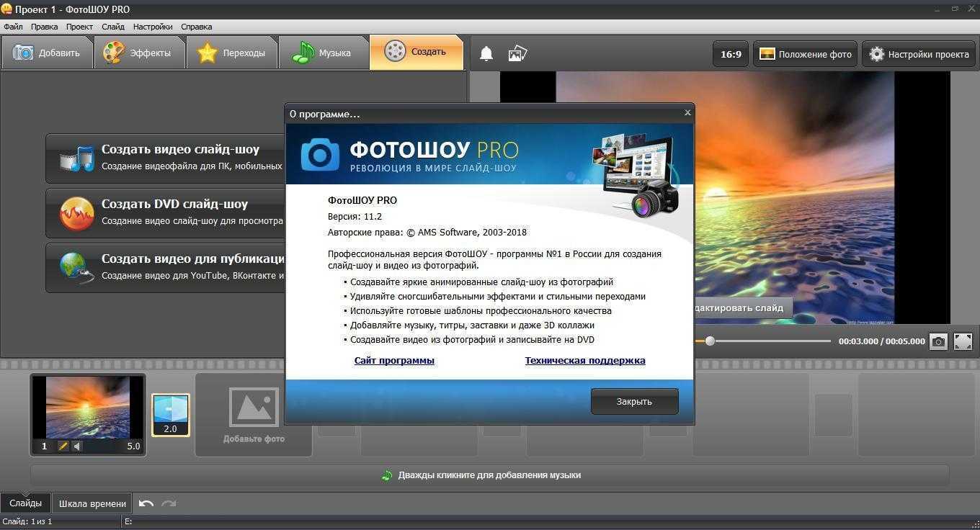
Task: Click the star icon on Переходы tab
Action: click(208, 53)
